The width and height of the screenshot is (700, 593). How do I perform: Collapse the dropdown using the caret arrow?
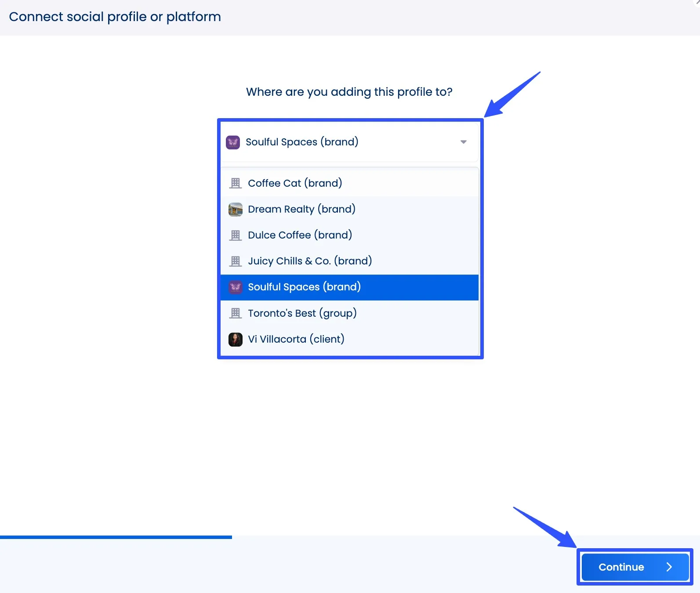click(x=463, y=142)
